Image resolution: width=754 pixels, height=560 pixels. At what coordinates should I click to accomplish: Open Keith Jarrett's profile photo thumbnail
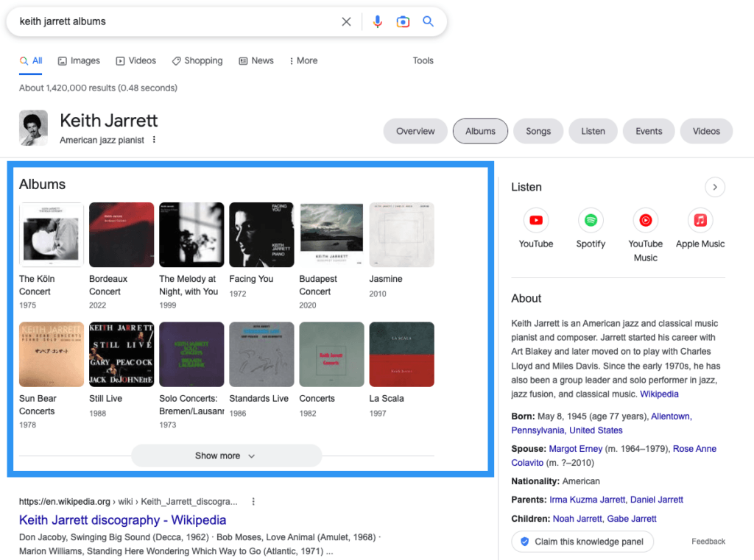tap(34, 128)
